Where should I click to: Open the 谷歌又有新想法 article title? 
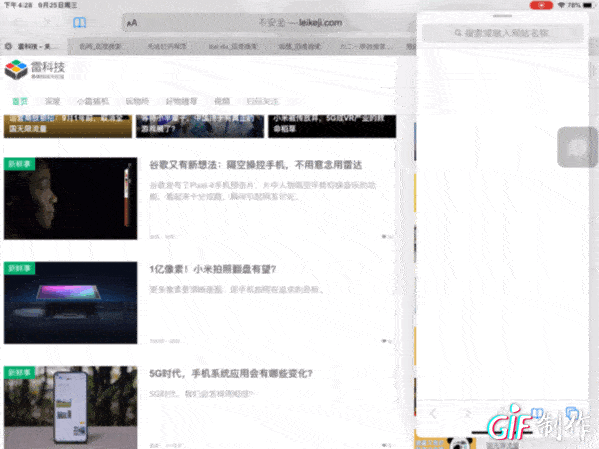(256, 165)
